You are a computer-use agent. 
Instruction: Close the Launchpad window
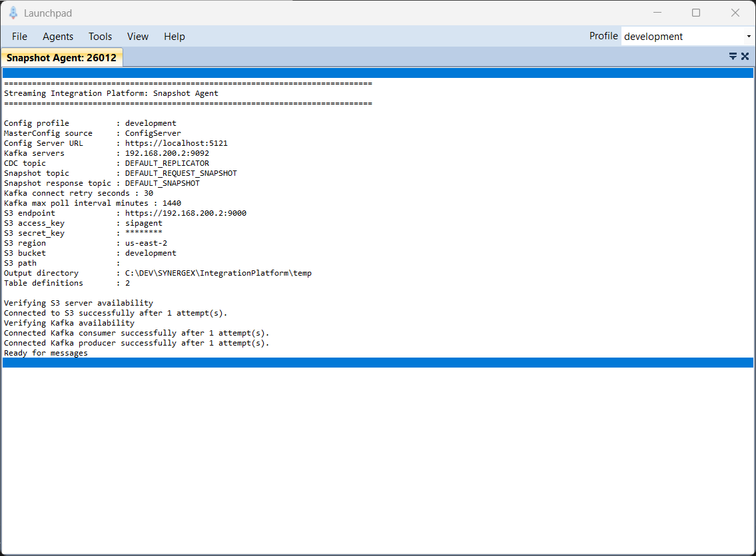735,13
